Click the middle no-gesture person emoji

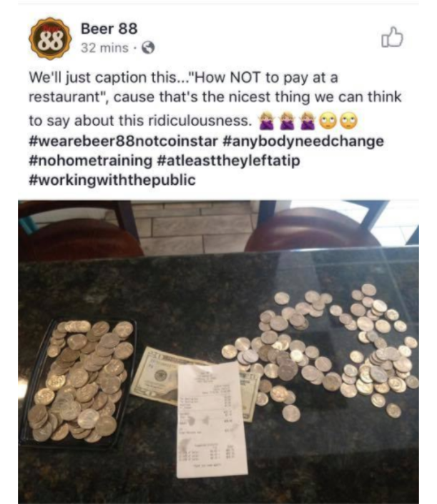tap(287, 121)
